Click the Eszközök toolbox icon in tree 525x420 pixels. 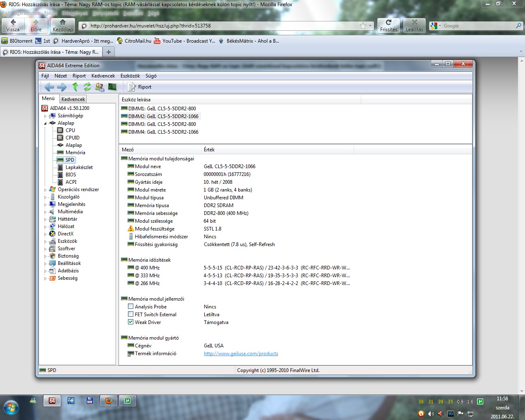pos(52,241)
